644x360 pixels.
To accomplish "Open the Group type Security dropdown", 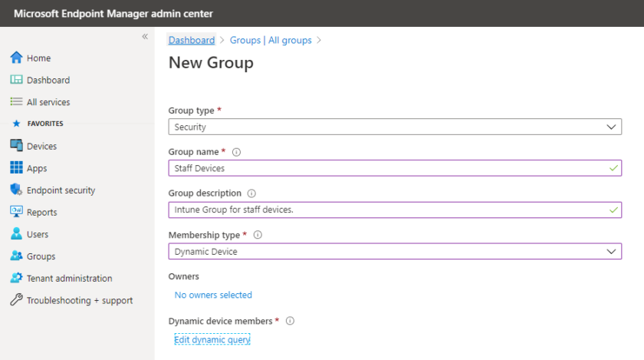I will pos(395,127).
